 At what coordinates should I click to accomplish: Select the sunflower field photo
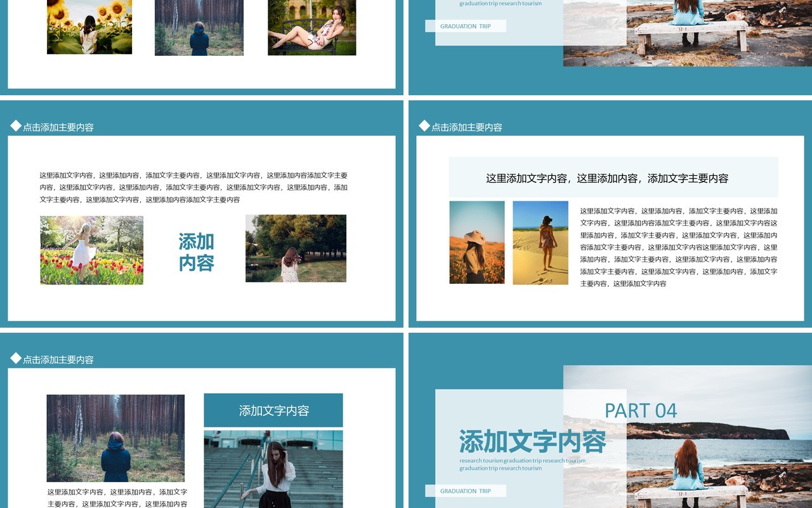coord(89,27)
